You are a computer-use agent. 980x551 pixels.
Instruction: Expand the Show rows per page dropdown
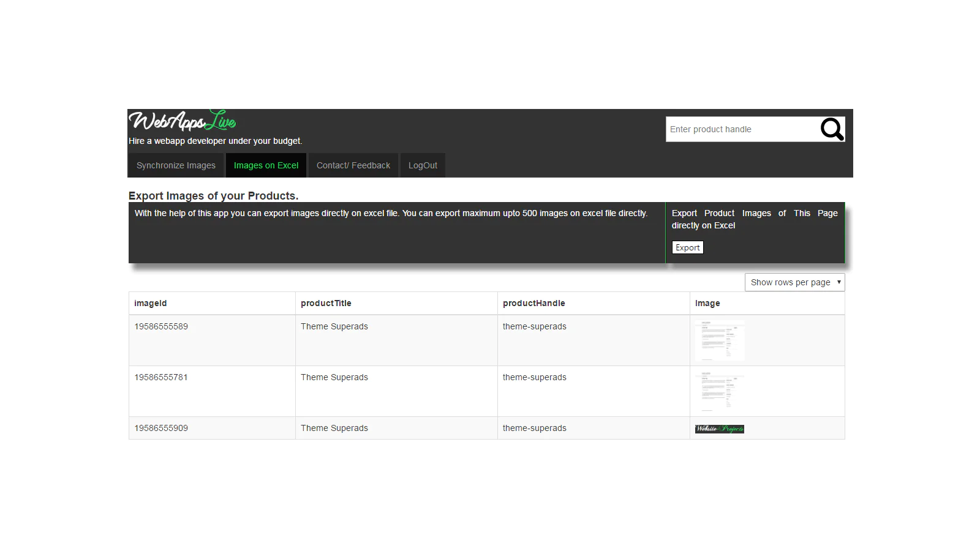[x=794, y=282]
